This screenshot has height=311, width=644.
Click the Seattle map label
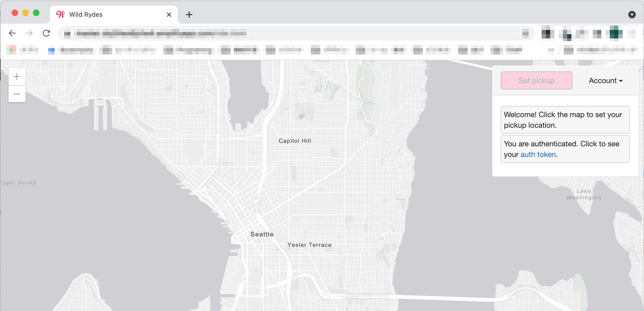[x=262, y=234]
